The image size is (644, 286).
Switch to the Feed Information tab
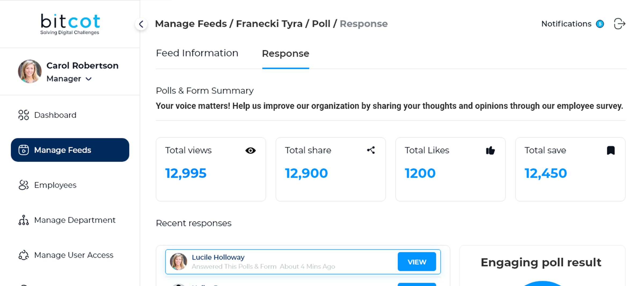[197, 53]
